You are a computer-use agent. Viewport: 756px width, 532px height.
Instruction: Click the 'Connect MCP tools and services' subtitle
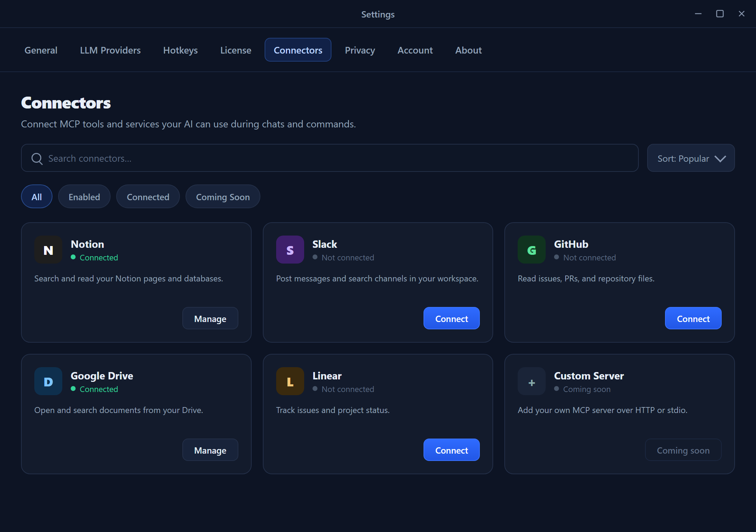tap(188, 124)
